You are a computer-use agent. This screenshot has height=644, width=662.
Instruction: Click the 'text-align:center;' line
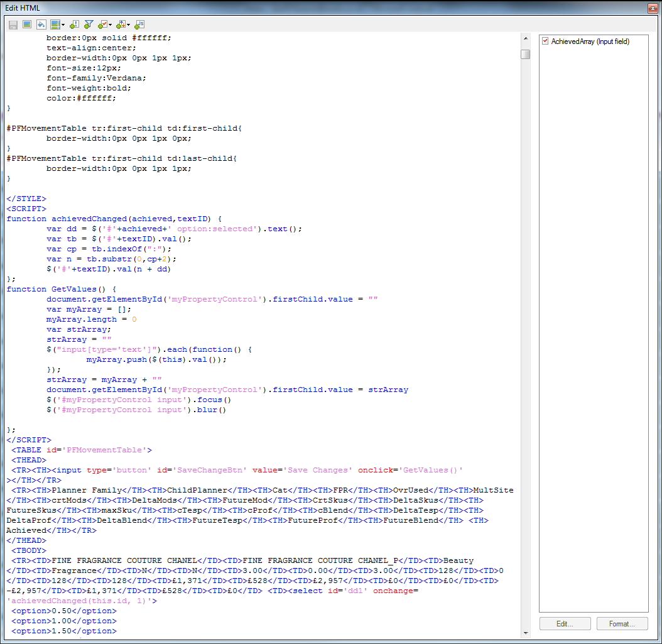(x=91, y=48)
